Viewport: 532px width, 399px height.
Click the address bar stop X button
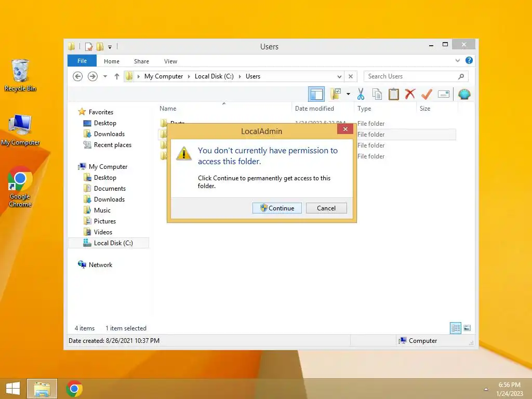(351, 76)
